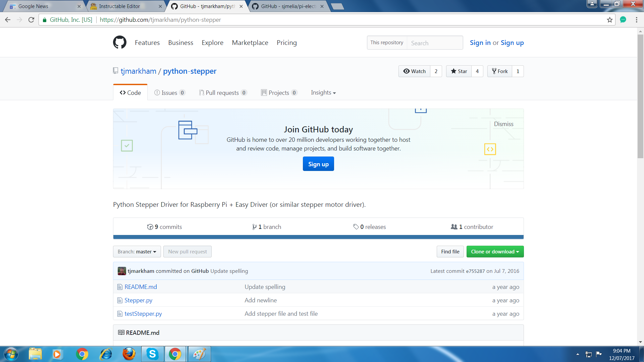Image resolution: width=644 pixels, height=362 pixels.
Task: Reload the page with the refresh icon
Action: click(31, 20)
